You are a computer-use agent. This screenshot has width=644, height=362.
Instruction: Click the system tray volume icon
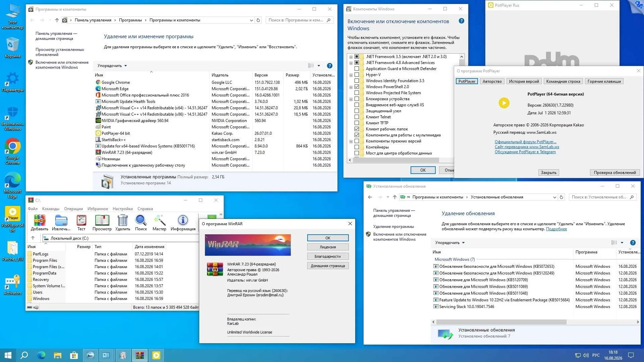pos(586,355)
